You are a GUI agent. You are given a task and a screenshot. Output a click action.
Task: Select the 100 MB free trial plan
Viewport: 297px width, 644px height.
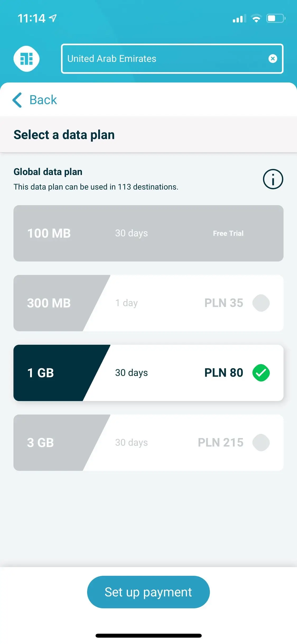[x=148, y=233]
